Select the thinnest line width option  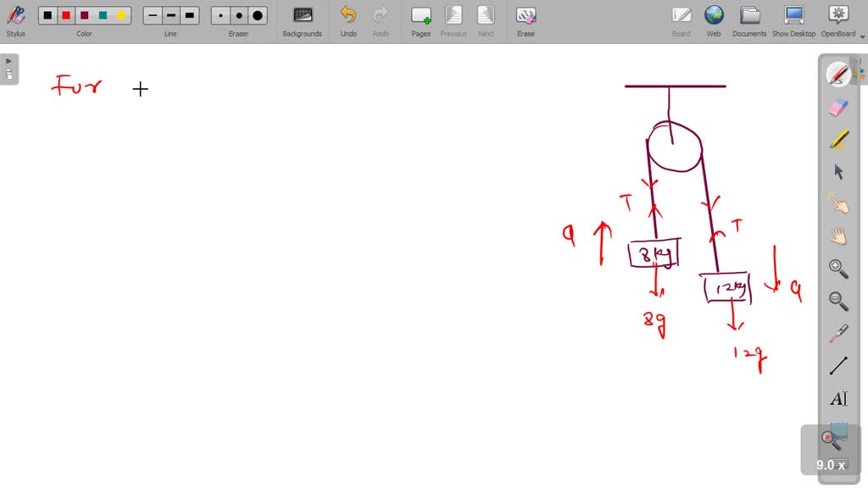pyautogui.click(x=153, y=15)
